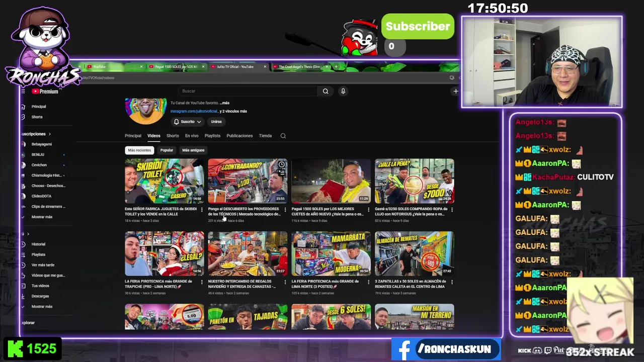Click the create plus icon beside search
Screen dimensions: 644x362
(x=455, y=91)
